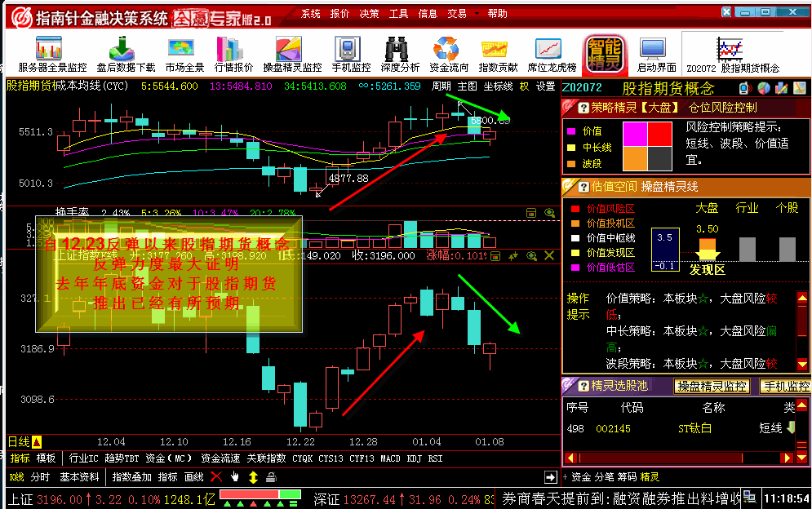
Task: Click the 手机监控 button in 精灵选股池
Action: pos(786,387)
